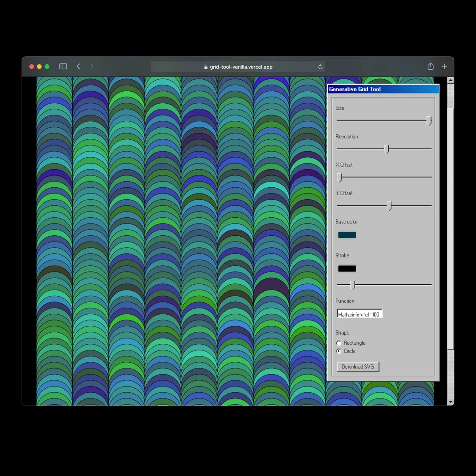Click the Size label text
The width and height of the screenshot is (476, 476).
[340, 108]
